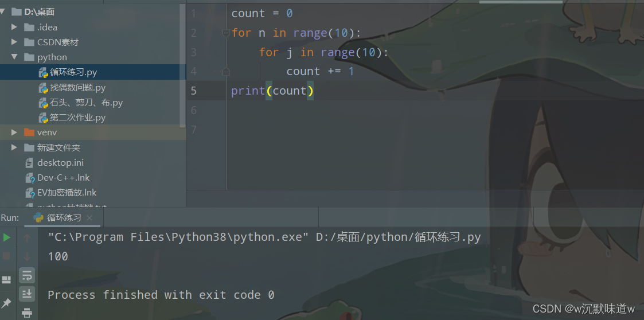This screenshot has height=320, width=644.
Task: Click line number 5 in gutter
Action: pyautogui.click(x=193, y=91)
